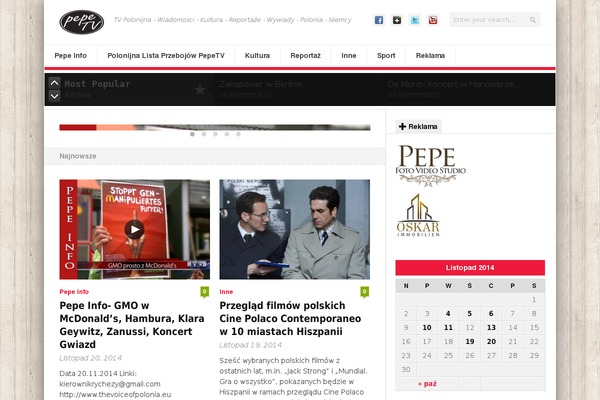Click the slider banner strip
The image size is (600, 400).
coord(215,127)
